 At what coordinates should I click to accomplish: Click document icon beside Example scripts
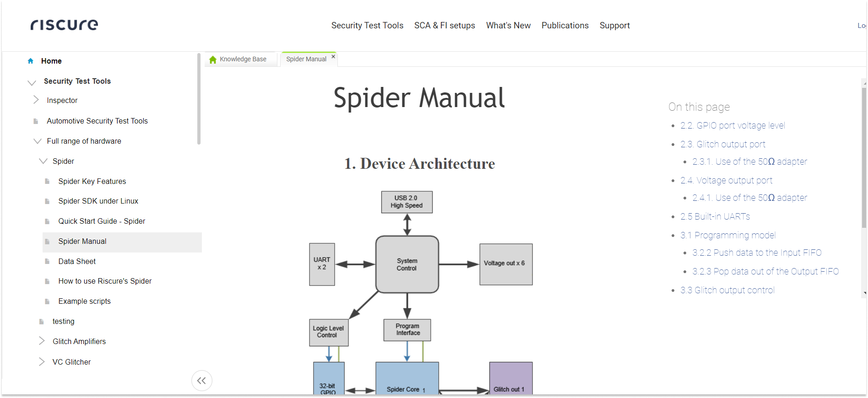click(x=47, y=301)
